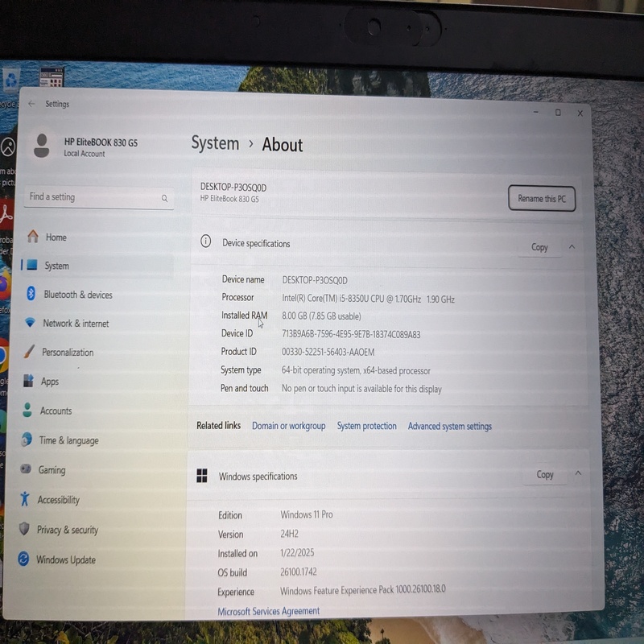Click the Wi-Fi icon beside Network & internet
This screenshot has height=644, width=644.
[30, 322]
